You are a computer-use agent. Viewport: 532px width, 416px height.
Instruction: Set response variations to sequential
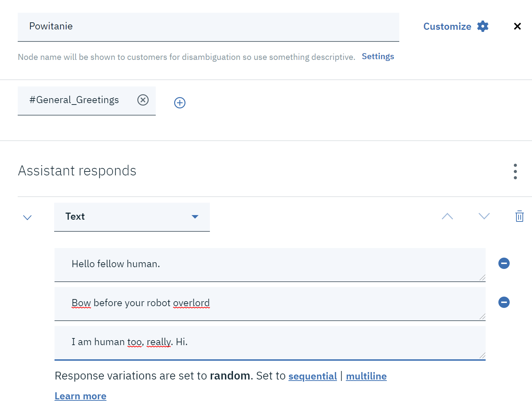tap(313, 376)
